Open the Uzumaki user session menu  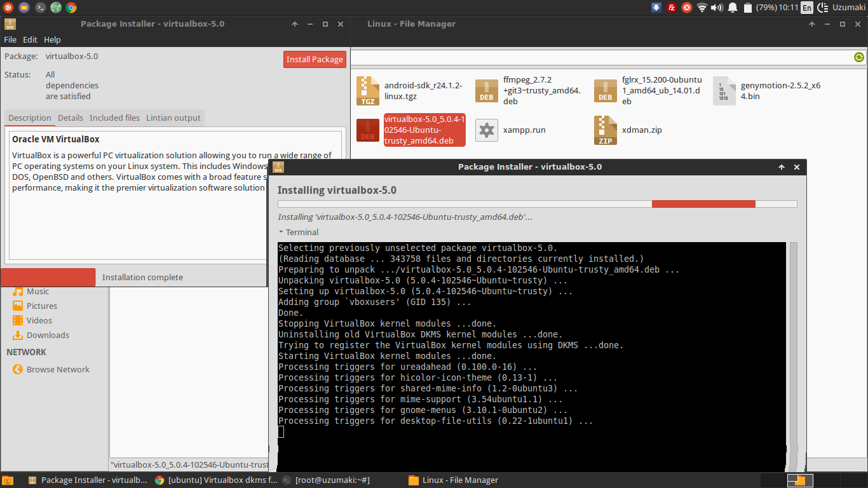point(840,8)
